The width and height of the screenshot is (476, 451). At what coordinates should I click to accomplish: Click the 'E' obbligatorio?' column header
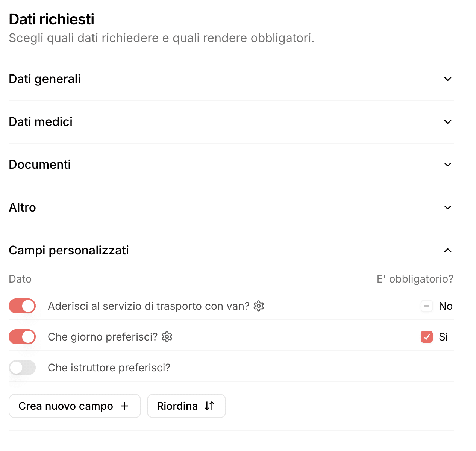tap(415, 279)
